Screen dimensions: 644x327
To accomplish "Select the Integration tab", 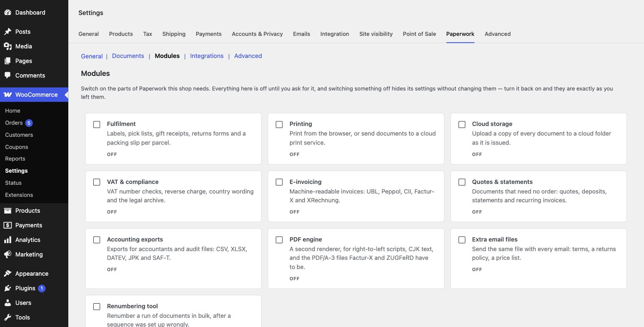I will pos(334,34).
